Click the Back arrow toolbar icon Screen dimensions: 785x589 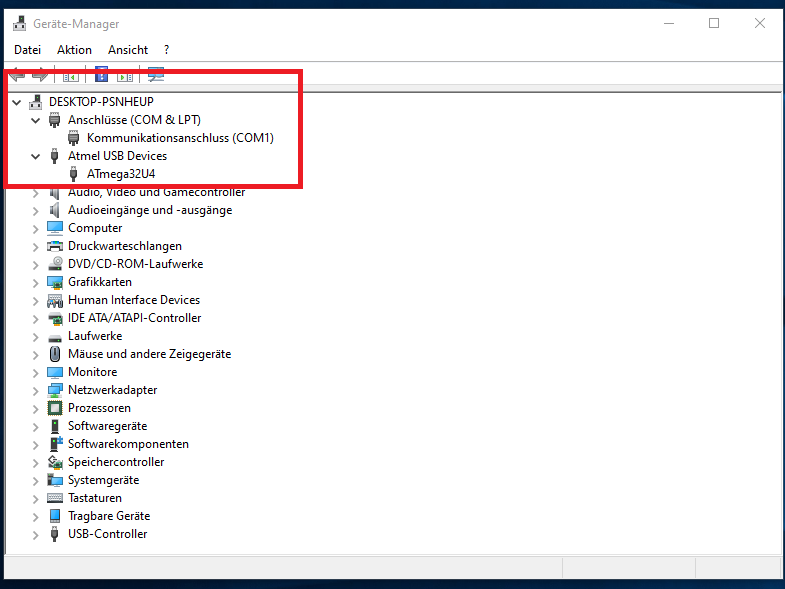tap(17, 76)
